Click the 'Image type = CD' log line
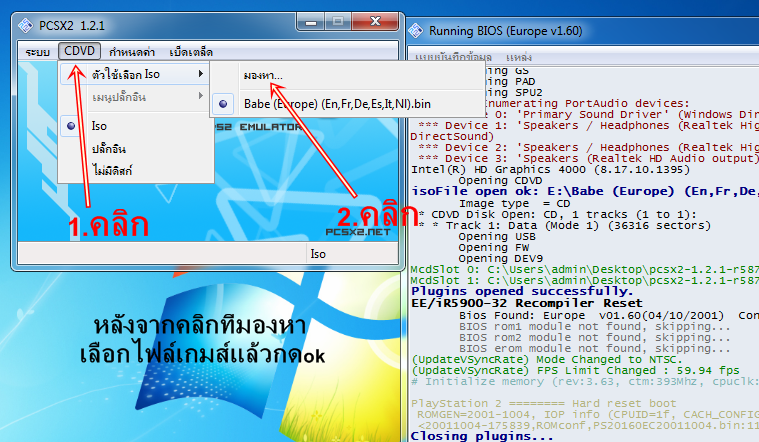The height and width of the screenshot is (442, 759). tap(514, 203)
